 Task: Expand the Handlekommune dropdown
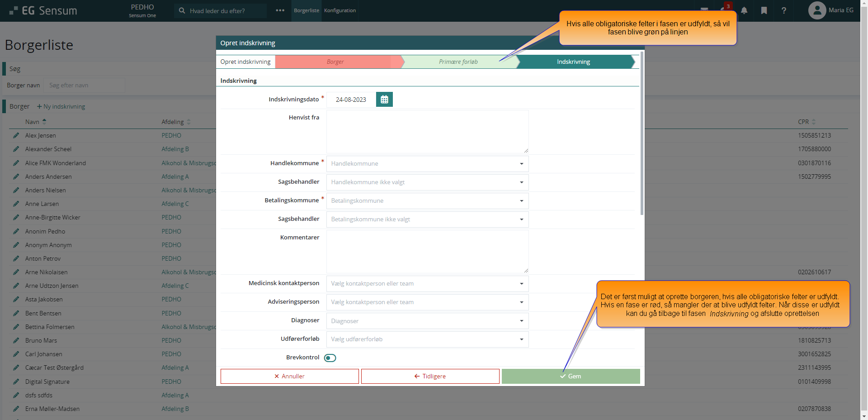427,164
